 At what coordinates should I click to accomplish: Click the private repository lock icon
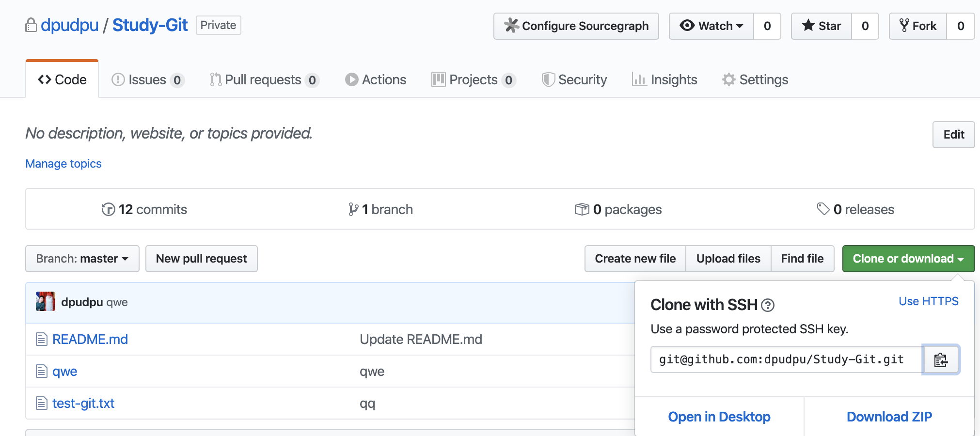[x=31, y=25]
